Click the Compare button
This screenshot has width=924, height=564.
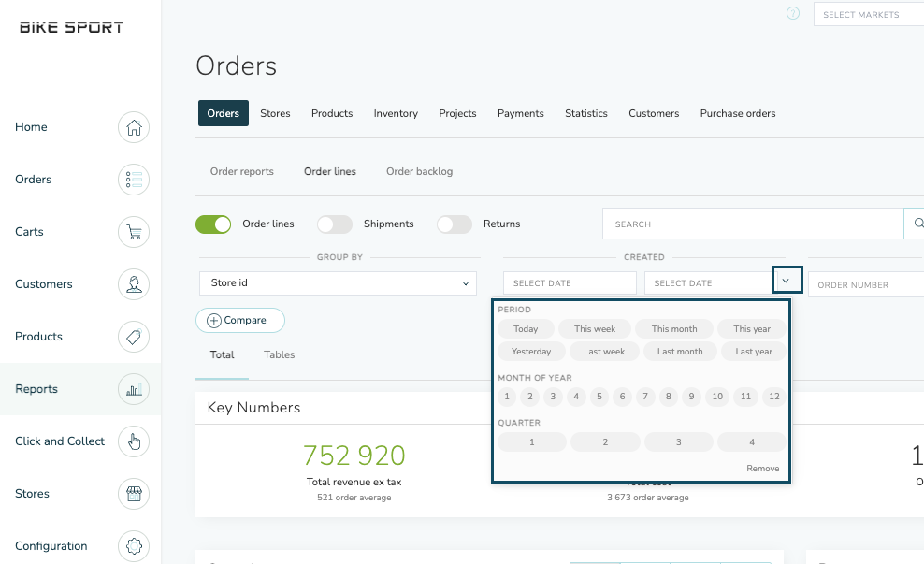[x=240, y=321]
